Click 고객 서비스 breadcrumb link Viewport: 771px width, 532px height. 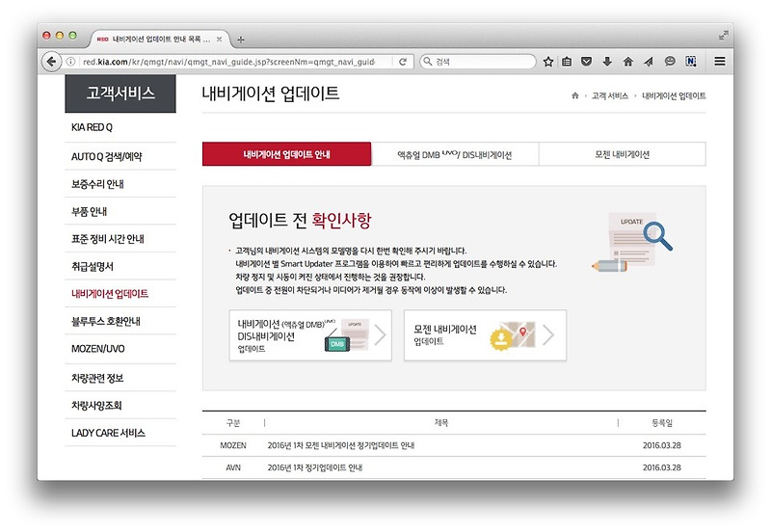coord(610,95)
